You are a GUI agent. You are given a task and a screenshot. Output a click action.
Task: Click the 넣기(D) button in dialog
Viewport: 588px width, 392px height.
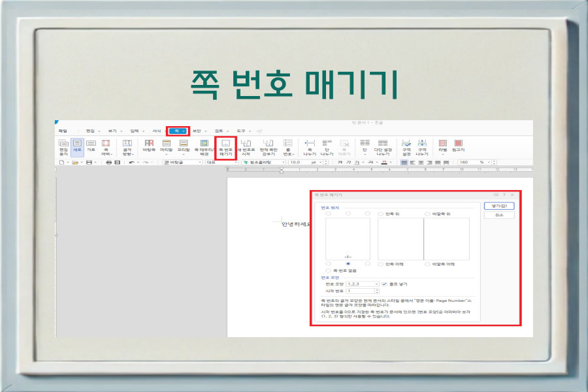(x=499, y=206)
